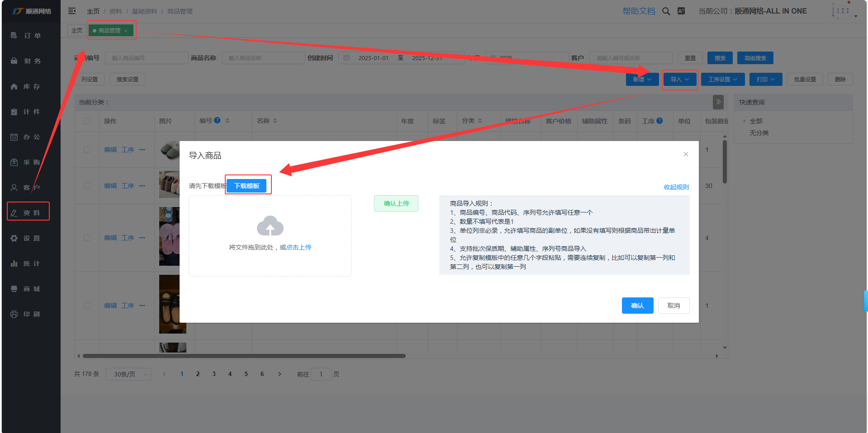Click the help icon beside 编号 column

218,121
